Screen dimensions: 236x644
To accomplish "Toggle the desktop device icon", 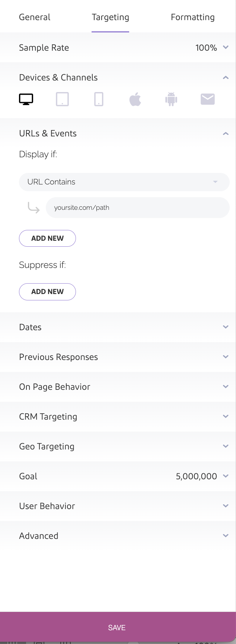I will (x=26, y=100).
